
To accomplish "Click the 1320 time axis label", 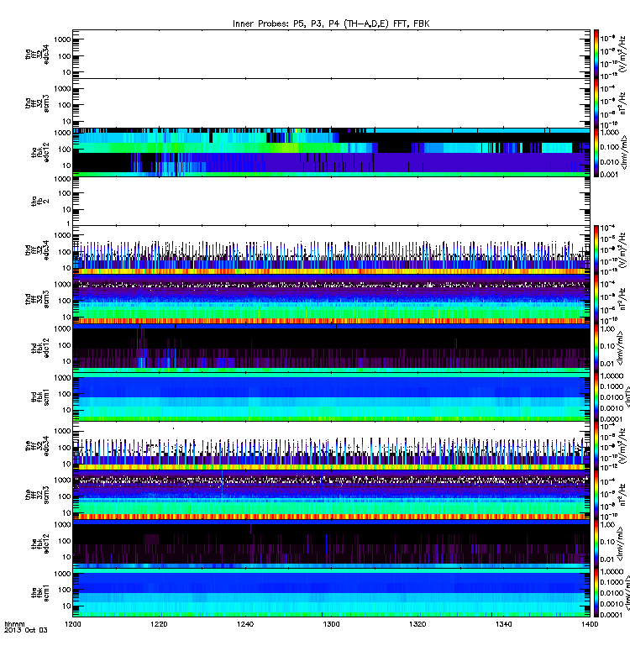I will tap(417, 624).
